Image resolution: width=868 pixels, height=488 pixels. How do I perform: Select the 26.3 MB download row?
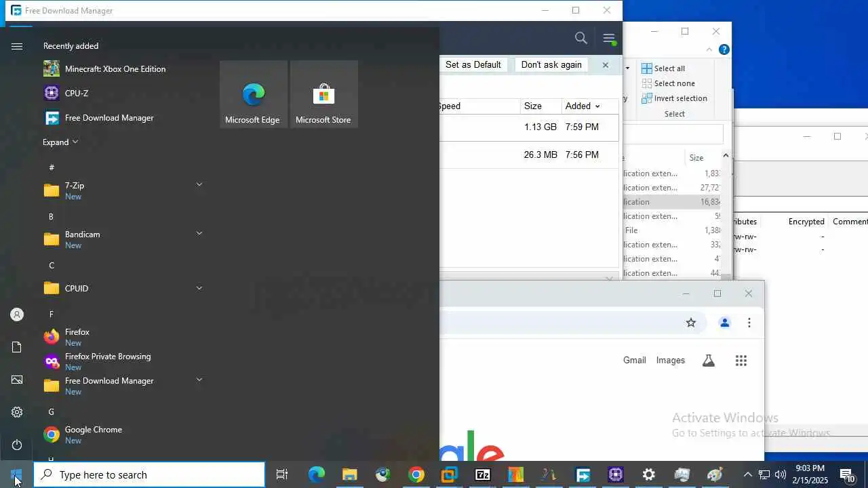[529, 155]
